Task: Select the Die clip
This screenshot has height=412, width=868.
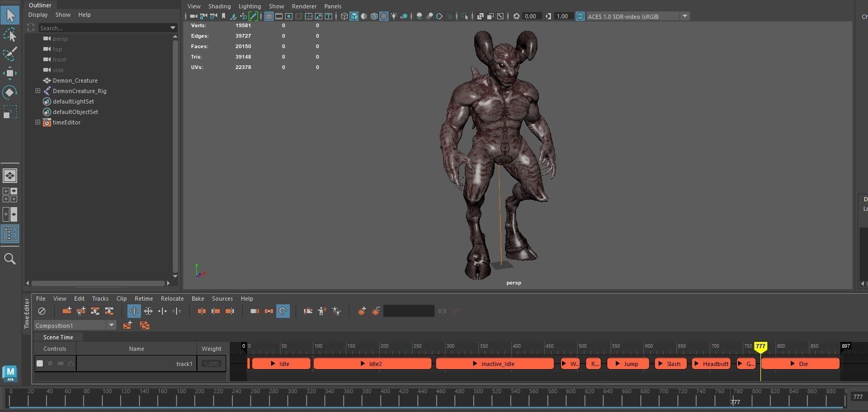Action: (800, 363)
